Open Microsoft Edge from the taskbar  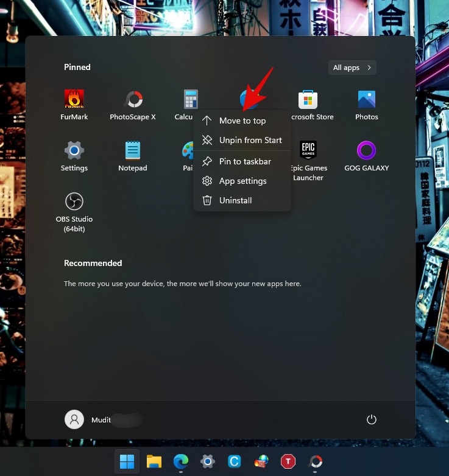180,461
